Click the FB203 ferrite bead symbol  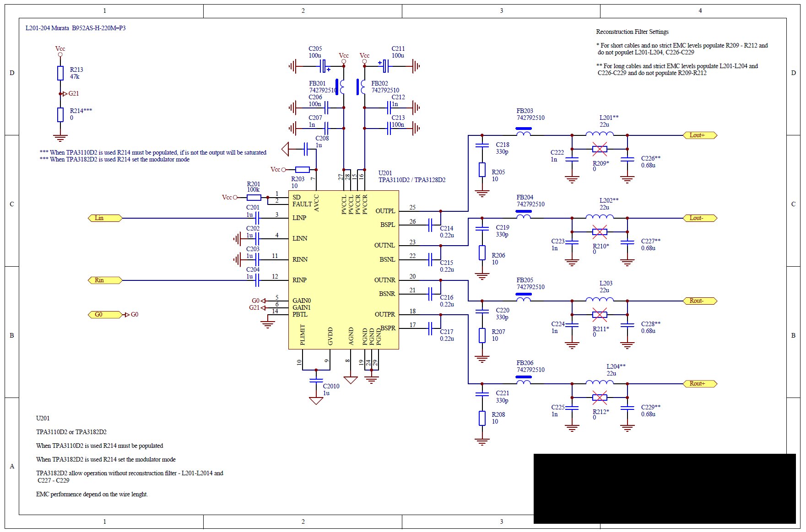pyautogui.click(x=524, y=132)
